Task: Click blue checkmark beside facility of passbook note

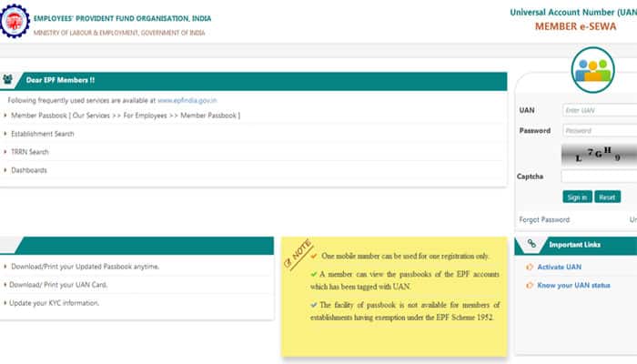Action: pyautogui.click(x=314, y=305)
